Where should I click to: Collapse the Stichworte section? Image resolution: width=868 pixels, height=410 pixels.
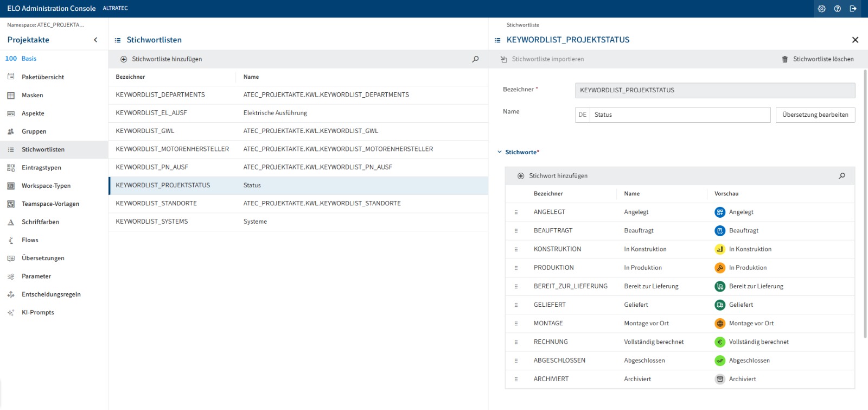[500, 152]
